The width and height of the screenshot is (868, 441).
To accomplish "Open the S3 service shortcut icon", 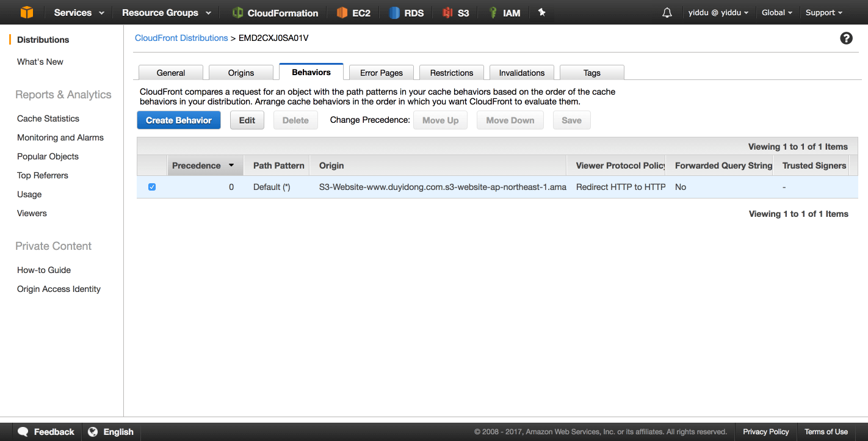I will (x=448, y=13).
